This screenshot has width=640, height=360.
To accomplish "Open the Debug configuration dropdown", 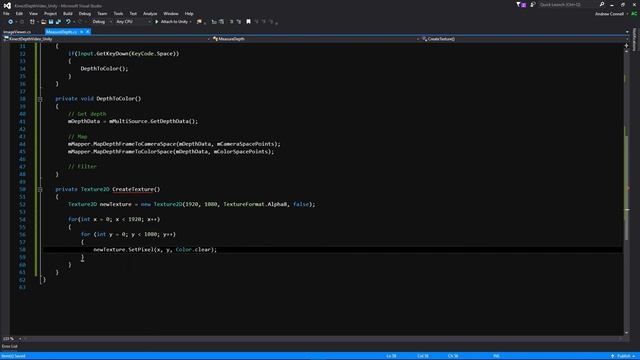I will coord(102,22).
